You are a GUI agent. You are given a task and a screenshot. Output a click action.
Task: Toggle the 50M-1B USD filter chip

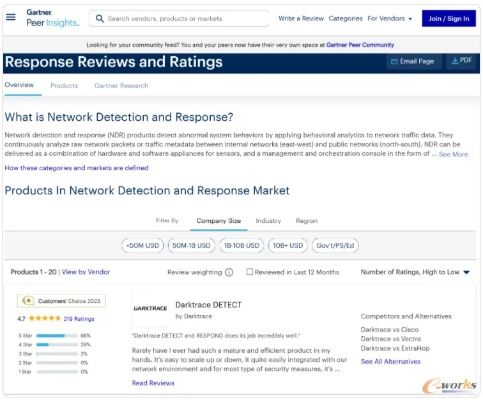tap(191, 246)
